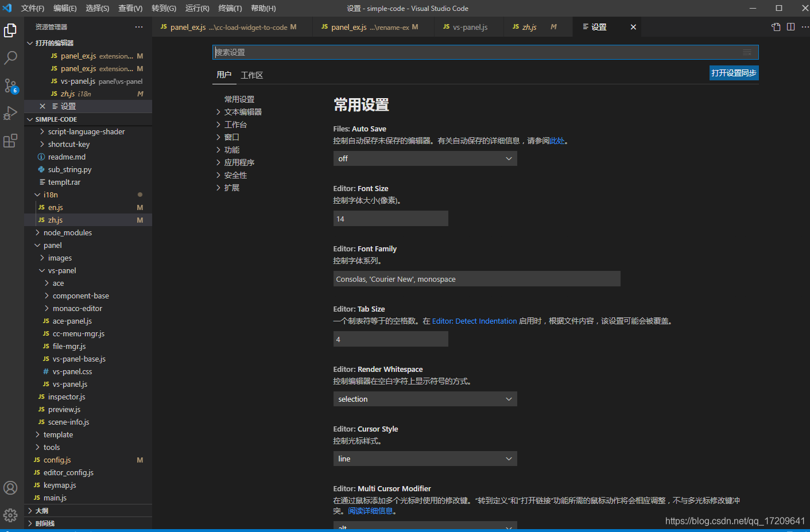Select 用户 settings tab
810x532 pixels.
[224, 75]
